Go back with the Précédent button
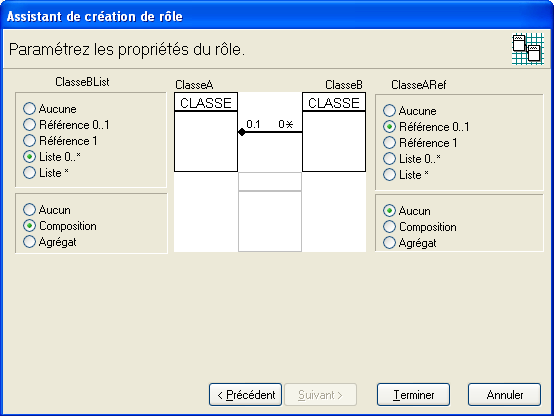 click(246, 394)
